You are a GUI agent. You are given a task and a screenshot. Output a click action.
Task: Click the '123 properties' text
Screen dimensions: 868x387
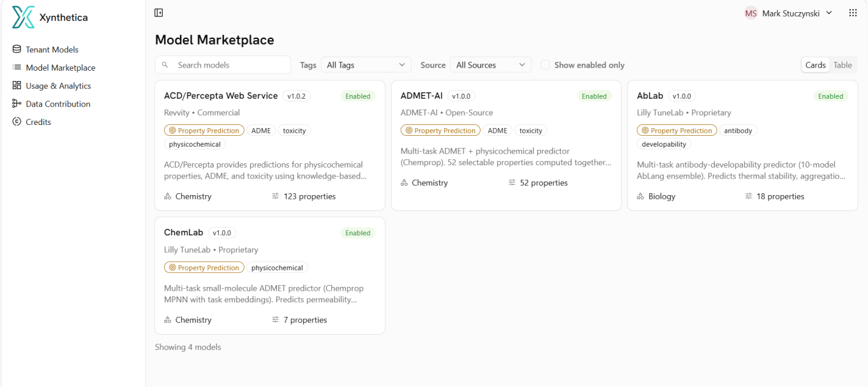click(x=310, y=196)
